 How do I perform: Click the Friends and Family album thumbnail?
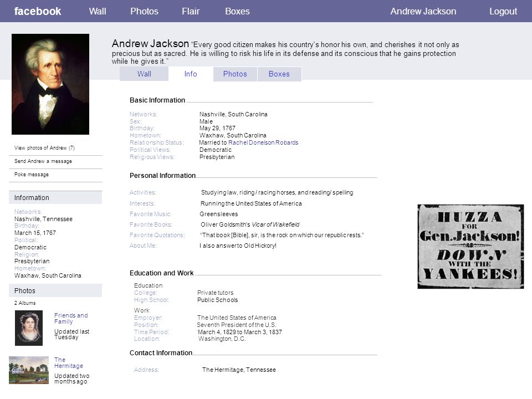pyautogui.click(x=29, y=328)
